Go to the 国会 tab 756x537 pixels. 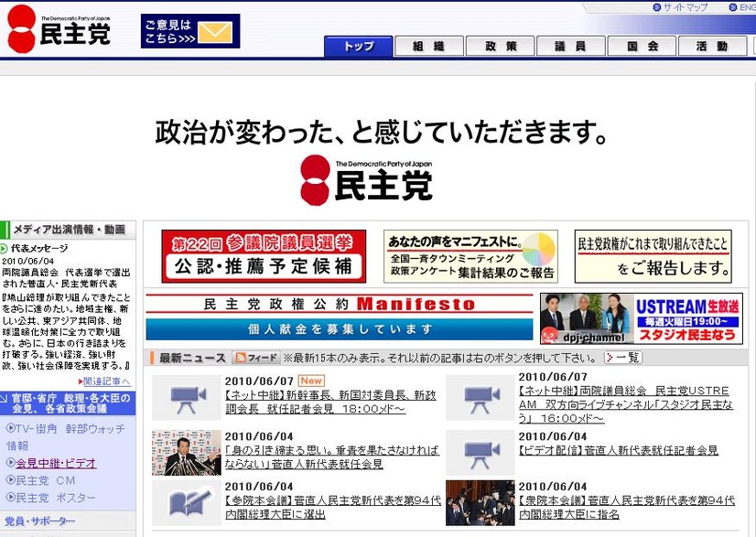click(642, 47)
